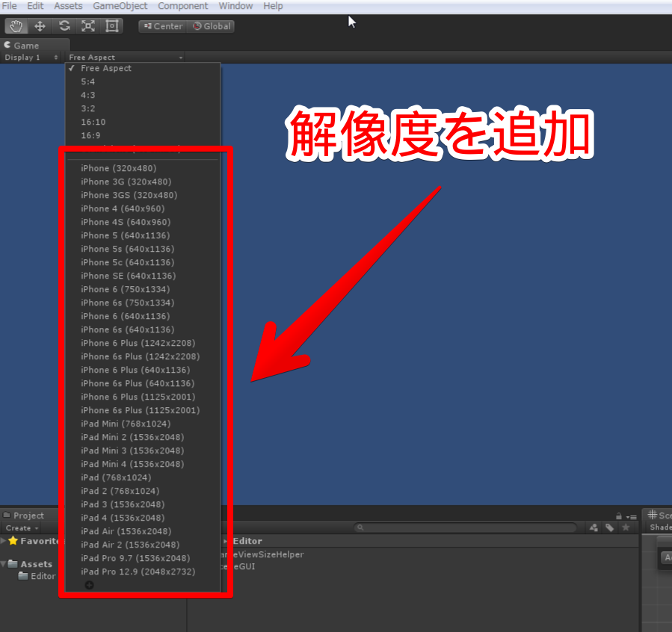Viewport: 672px width, 632px height.
Task: Select iPad 2 (768x1024) resolution
Action: [x=143, y=491]
